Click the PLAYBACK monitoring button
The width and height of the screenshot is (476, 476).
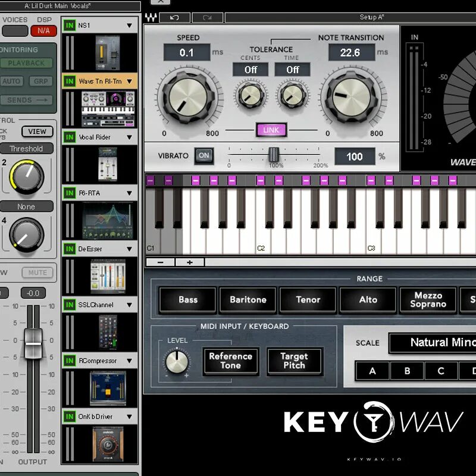click(x=26, y=63)
